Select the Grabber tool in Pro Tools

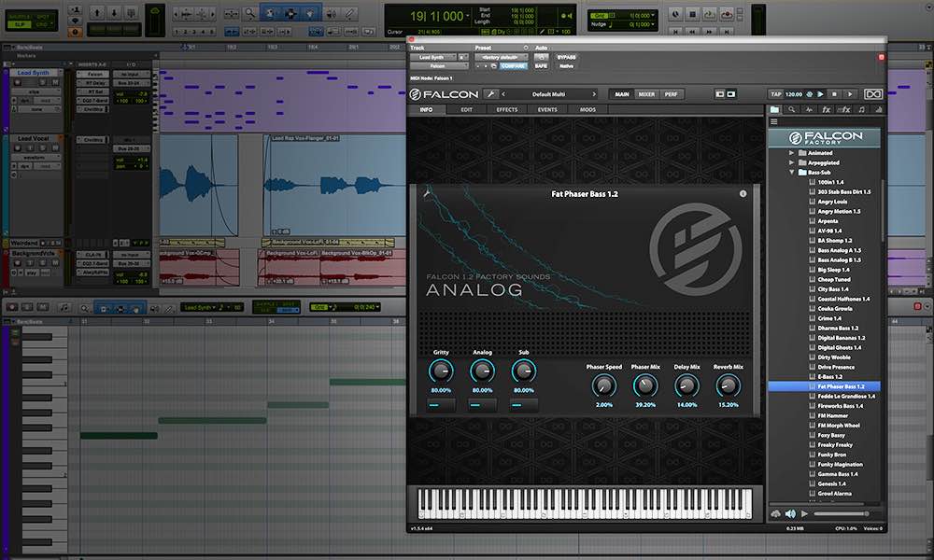(310, 13)
